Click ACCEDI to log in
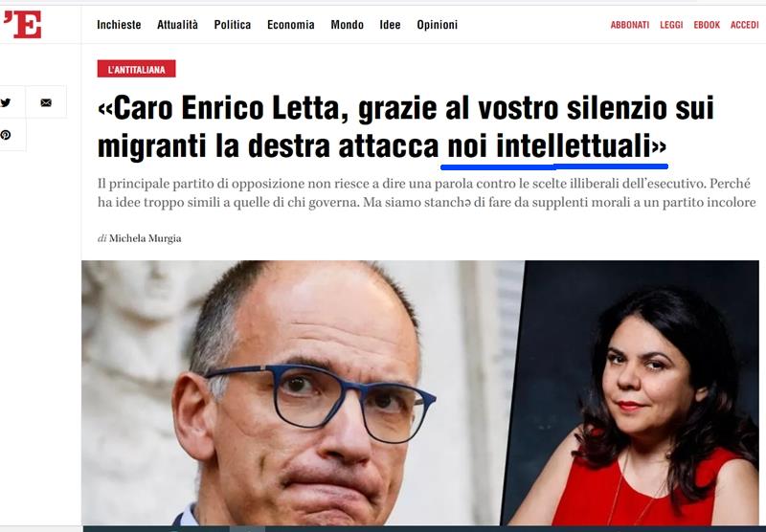 coord(745,25)
